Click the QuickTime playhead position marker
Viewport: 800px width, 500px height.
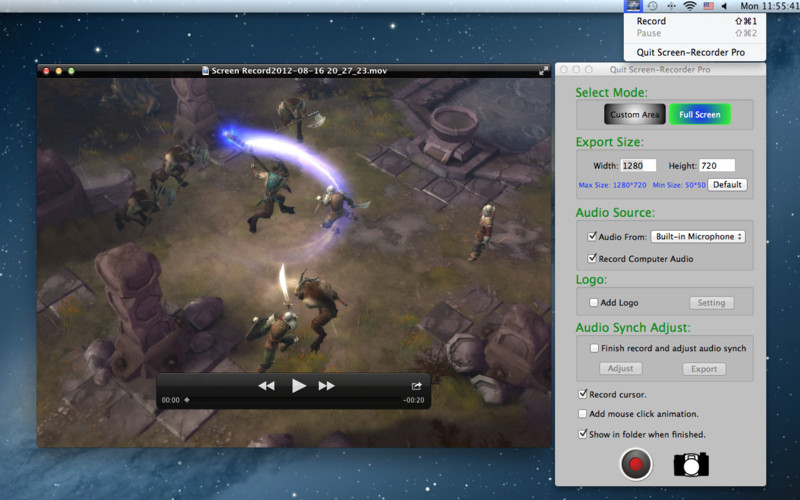click(x=187, y=400)
